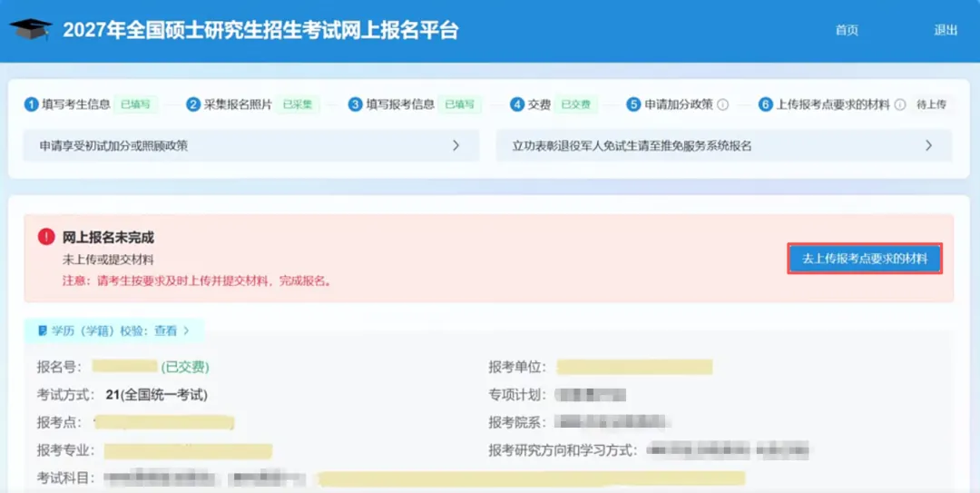Click the 网上报名未完成 heading

(x=108, y=237)
